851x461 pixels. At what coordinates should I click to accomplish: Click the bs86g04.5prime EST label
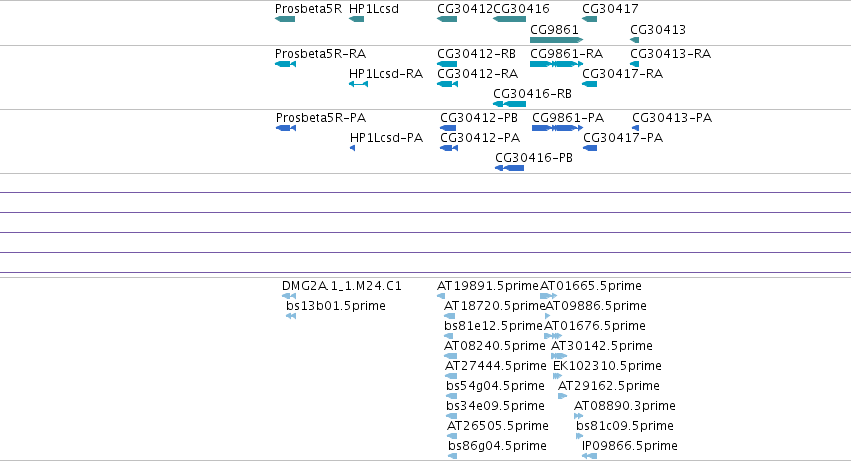[x=497, y=446]
